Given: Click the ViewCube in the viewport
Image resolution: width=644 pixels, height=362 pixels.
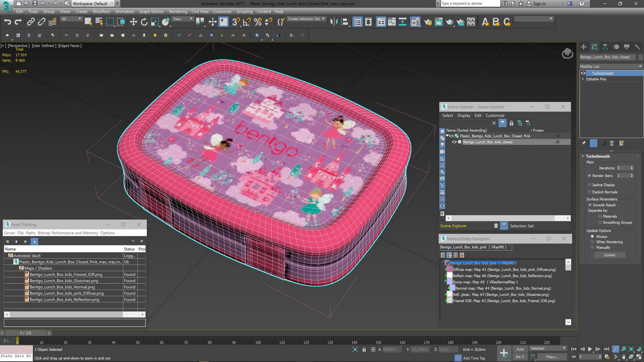Looking at the screenshot, I should 567,53.
